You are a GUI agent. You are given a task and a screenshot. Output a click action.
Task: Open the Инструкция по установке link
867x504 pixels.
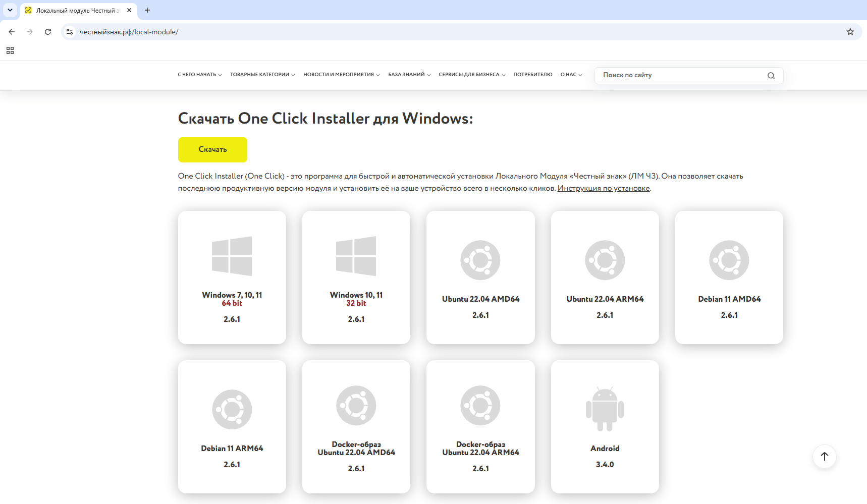604,188
